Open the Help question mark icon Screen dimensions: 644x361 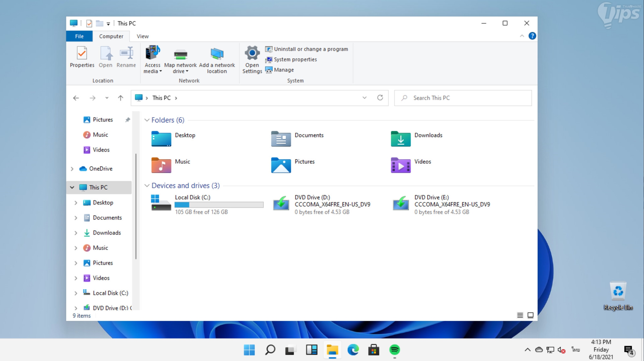[532, 36]
